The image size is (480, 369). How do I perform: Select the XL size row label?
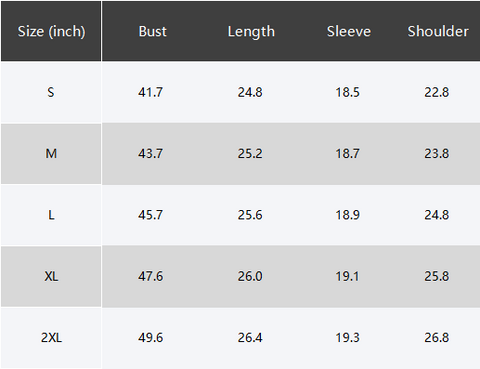[51, 276]
